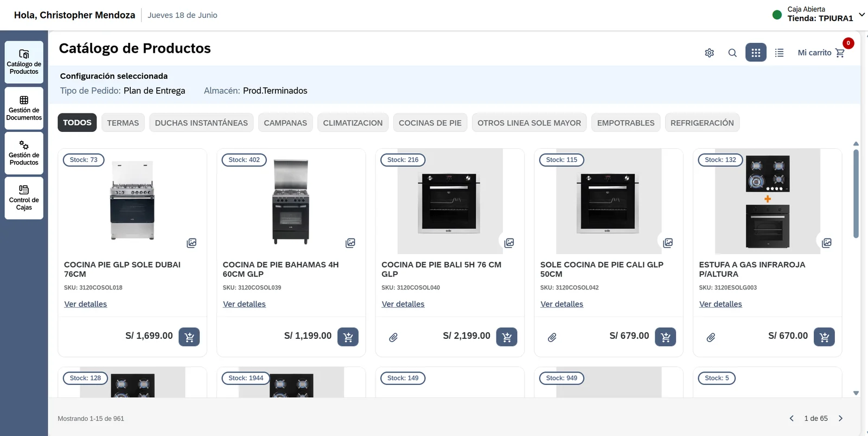The image size is (868, 436).
Task: Open image gallery for ESTUFA A GAS INFRAROJA
Action: [827, 243]
